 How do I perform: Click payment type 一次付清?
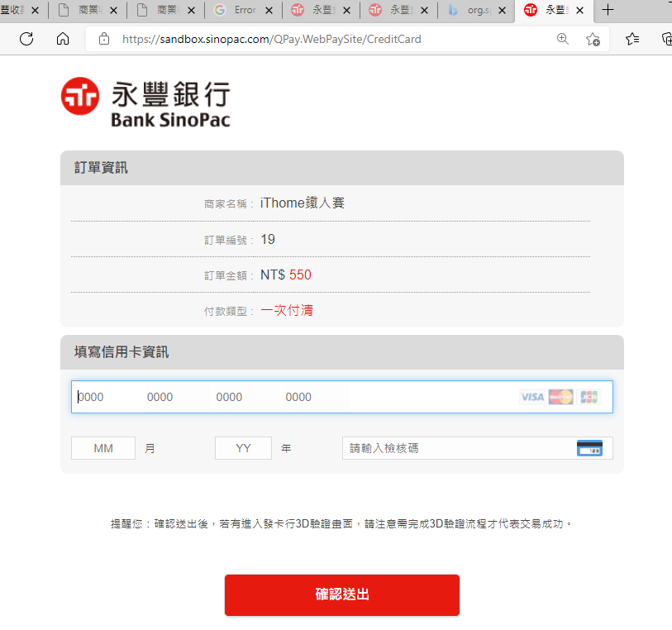pos(287,310)
